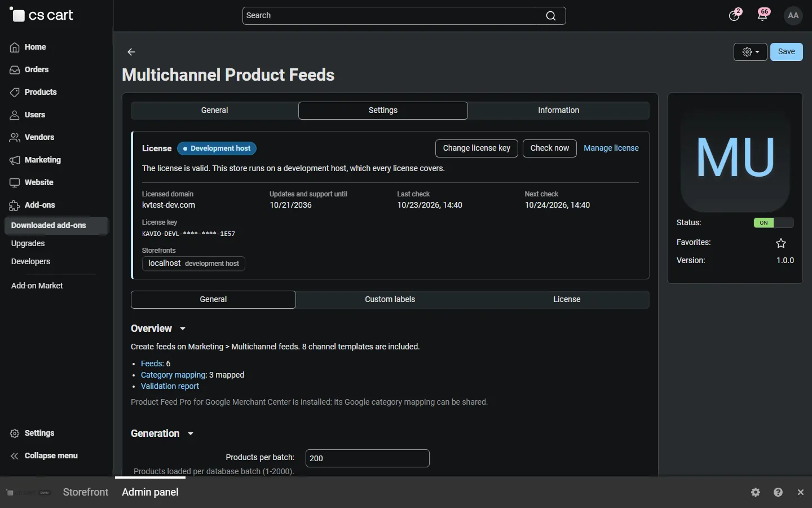812x508 pixels.
Task: Open the Validation report link
Action: pos(170,386)
